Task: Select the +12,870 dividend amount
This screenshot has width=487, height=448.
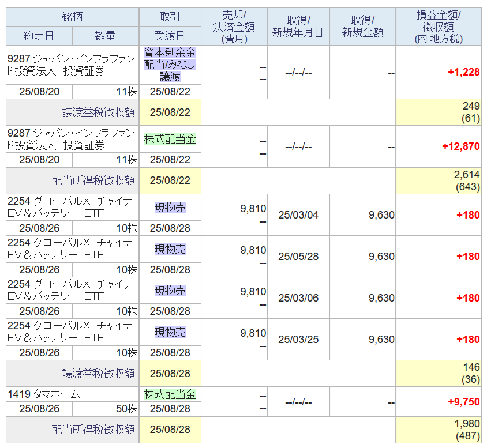Action: click(461, 146)
